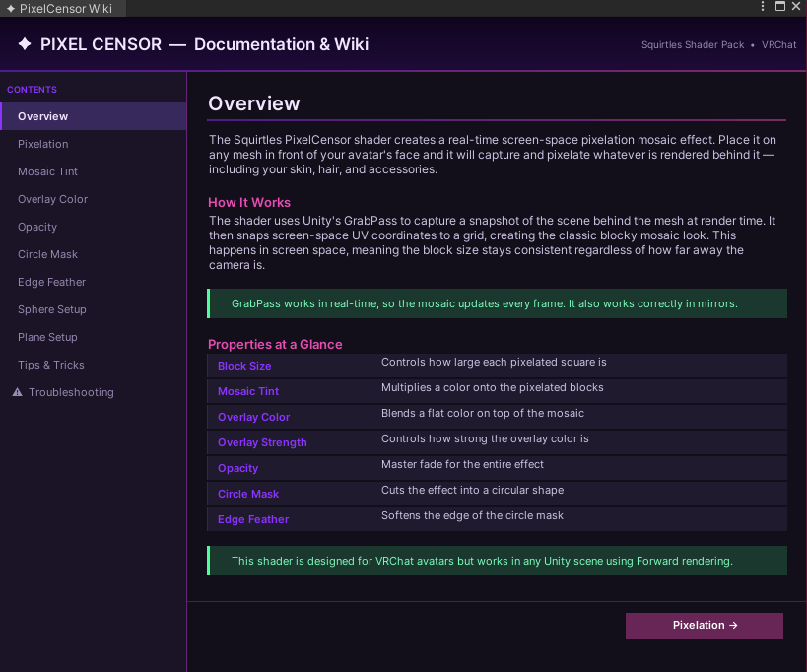Screen dimensions: 807x672
Task: Click Opacity property in the table
Action: click(x=237, y=468)
